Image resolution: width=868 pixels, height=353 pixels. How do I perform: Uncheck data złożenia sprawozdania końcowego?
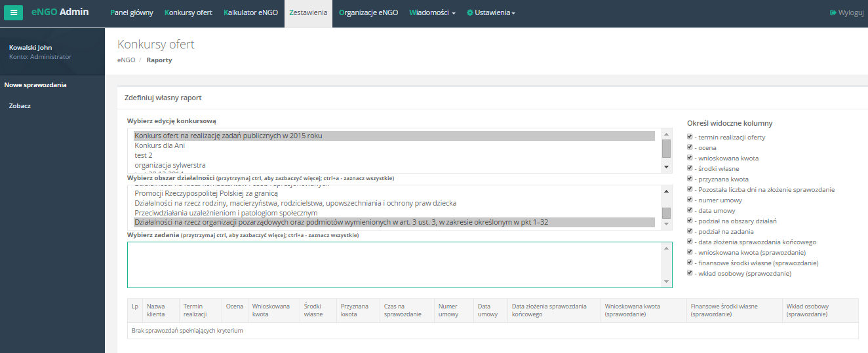click(690, 242)
